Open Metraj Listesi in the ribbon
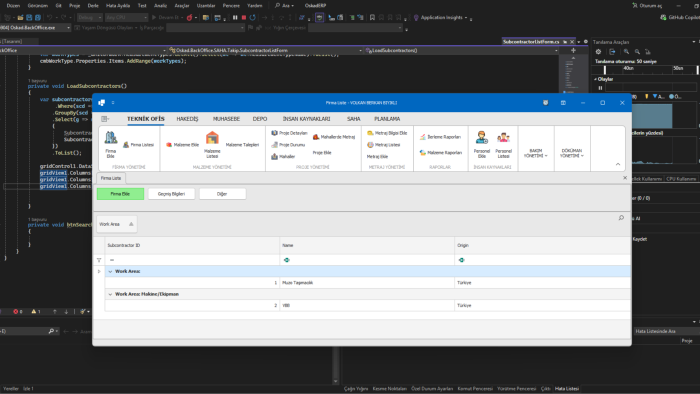This screenshot has height=394, width=700. (383, 145)
